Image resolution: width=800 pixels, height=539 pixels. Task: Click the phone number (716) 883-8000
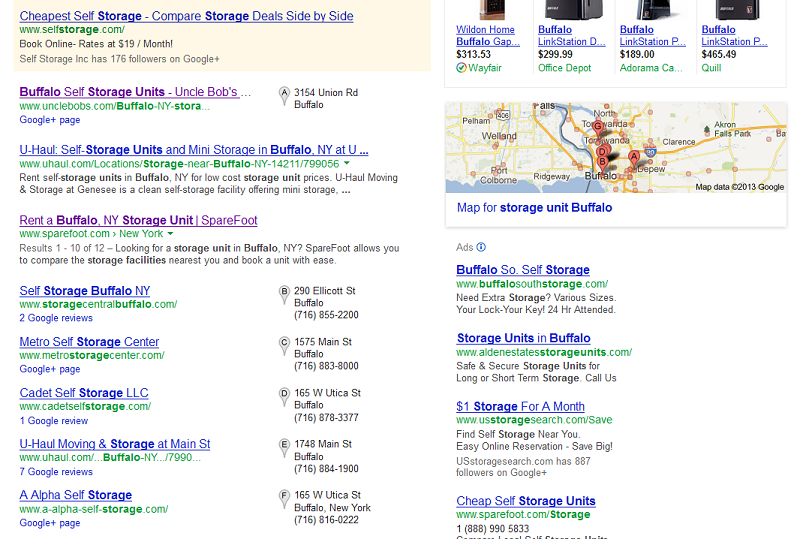click(326, 366)
